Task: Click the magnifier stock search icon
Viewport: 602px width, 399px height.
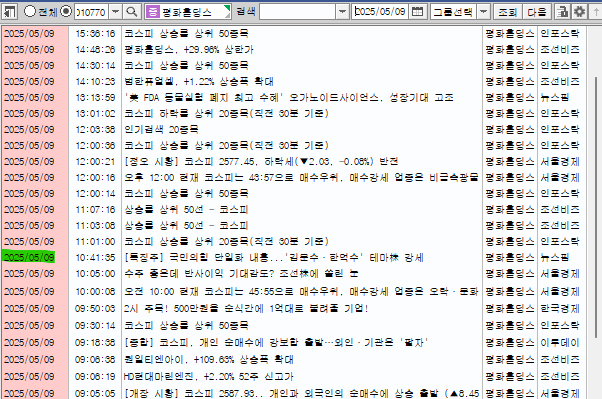Action: coord(132,12)
